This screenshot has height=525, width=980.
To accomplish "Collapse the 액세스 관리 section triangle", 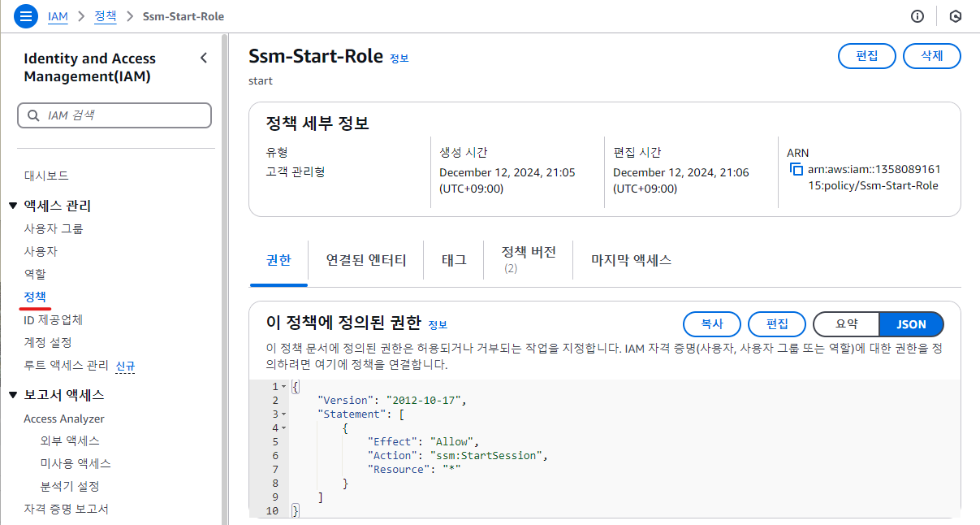I will (13, 206).
